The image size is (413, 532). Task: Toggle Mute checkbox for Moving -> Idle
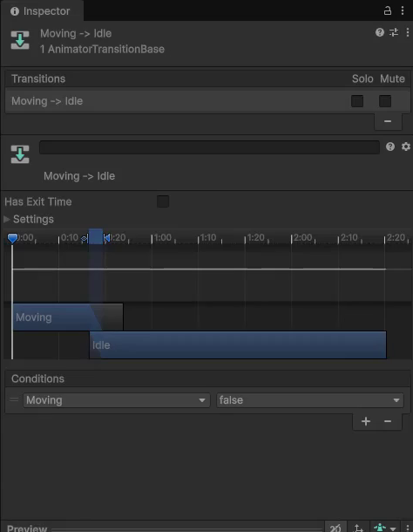click(x=385, y=101)
